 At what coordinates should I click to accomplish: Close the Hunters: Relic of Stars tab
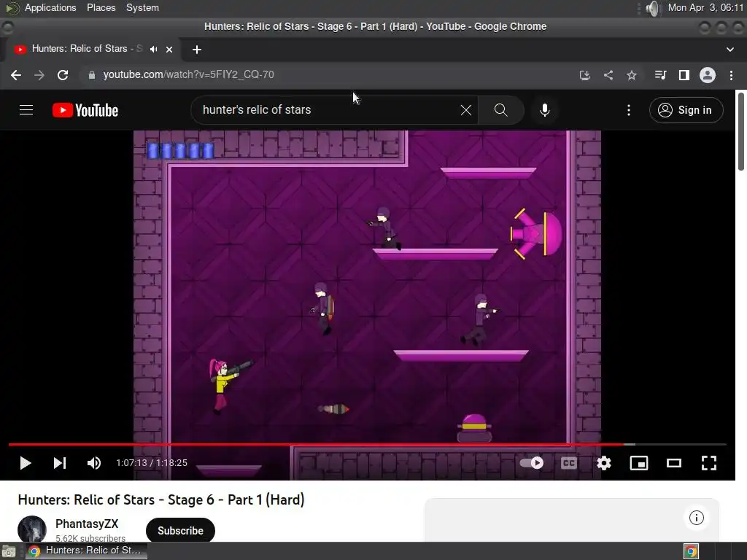(x=169, y=50)
